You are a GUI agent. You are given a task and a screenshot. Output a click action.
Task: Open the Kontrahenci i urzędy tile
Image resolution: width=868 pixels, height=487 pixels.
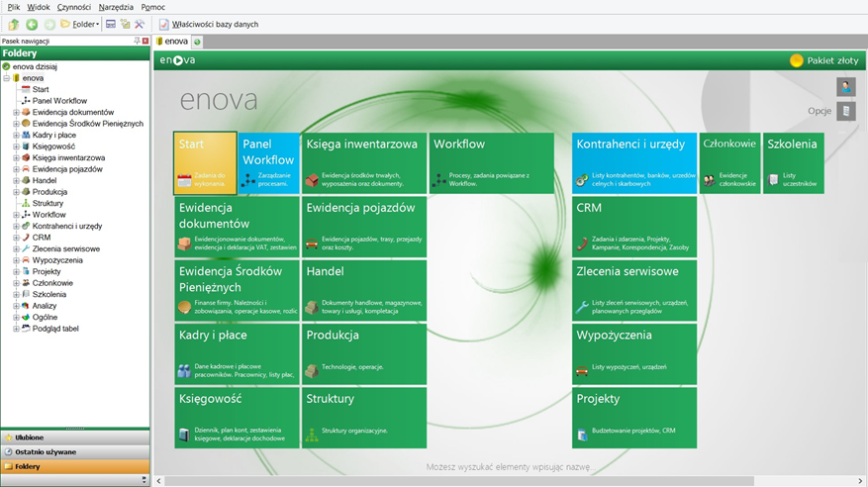pyautogui.click(x=634, y=163)
